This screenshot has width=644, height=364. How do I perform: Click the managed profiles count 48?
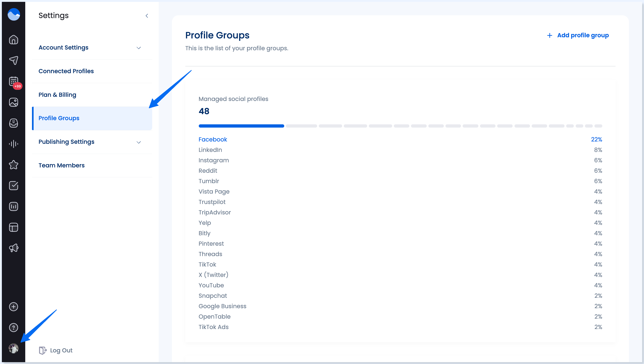pos(204,111)
